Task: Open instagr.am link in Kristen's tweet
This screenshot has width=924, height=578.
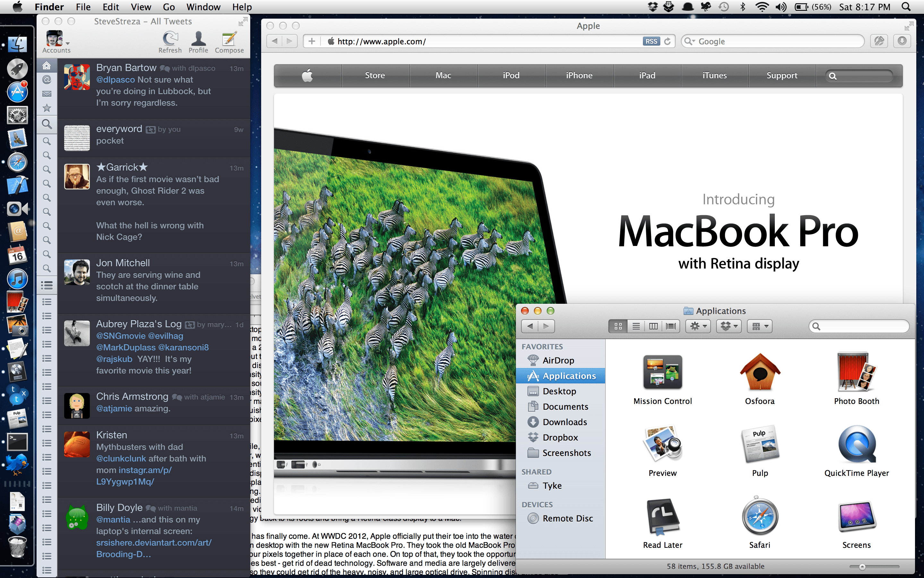Action: click(134, 476)
